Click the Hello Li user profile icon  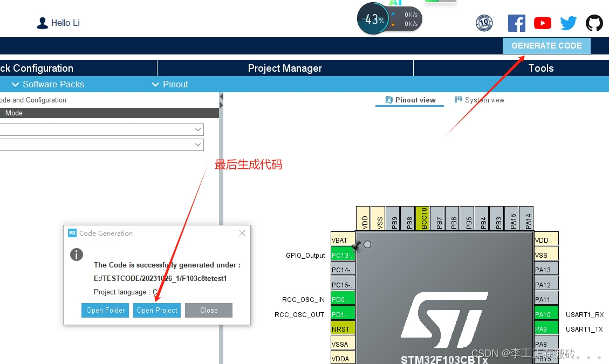[42, 23]
